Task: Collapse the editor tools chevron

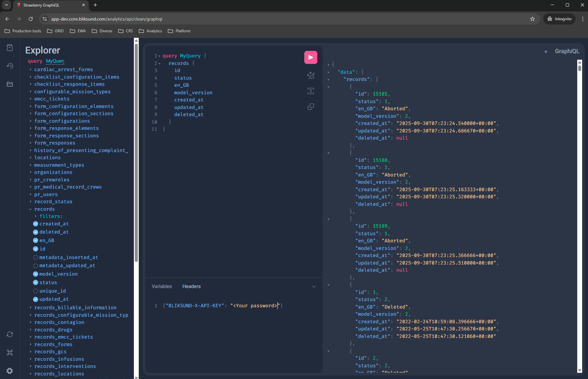Action: (x=314, y=287)
